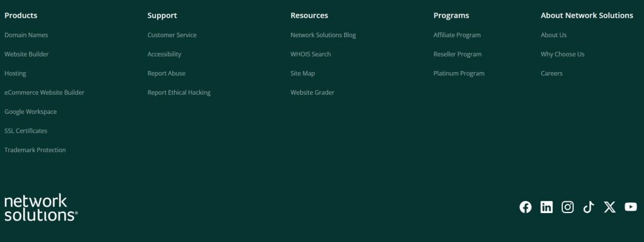The width and height of the screenshot is (644, 242).
Task: Open Trademark Protection link
Action: [35, 150]
